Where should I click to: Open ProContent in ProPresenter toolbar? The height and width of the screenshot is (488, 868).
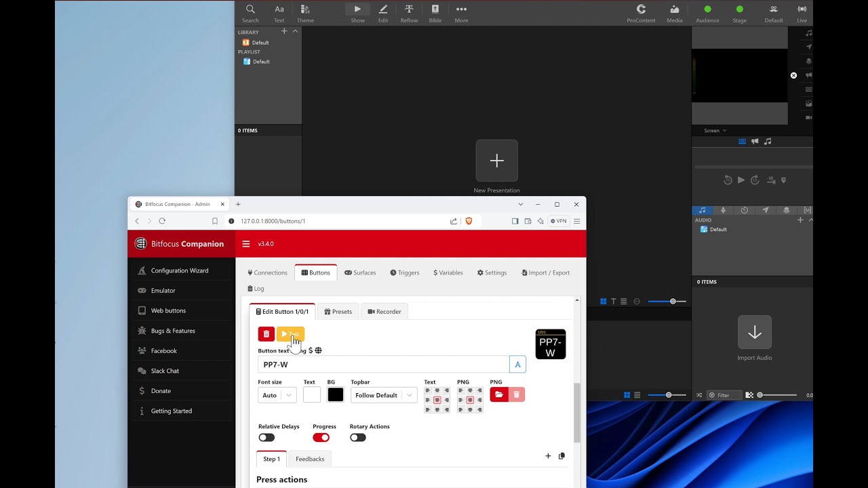[641, 13]
